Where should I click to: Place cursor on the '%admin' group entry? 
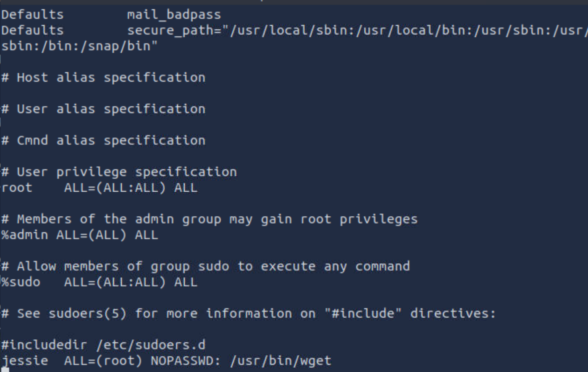tap(25, 235)
